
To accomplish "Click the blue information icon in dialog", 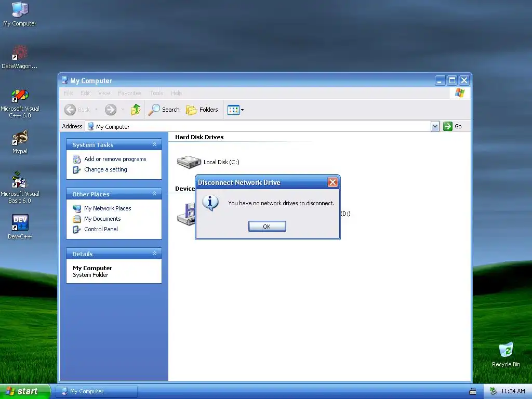I will [x=210, y=203].
